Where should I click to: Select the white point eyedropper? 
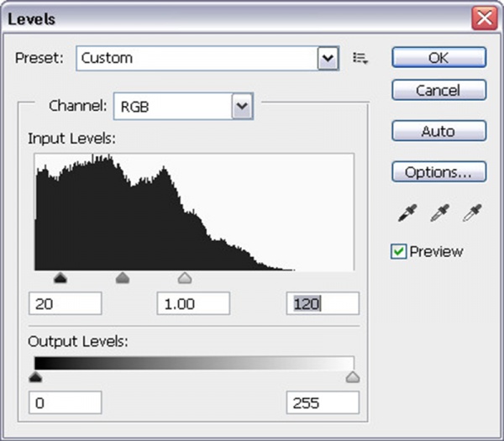pyautogui.click(x=472, y=213)
